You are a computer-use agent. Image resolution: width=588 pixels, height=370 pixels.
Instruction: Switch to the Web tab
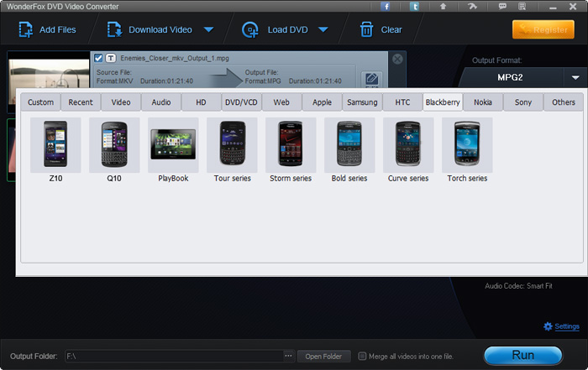(x=281, y=102)
